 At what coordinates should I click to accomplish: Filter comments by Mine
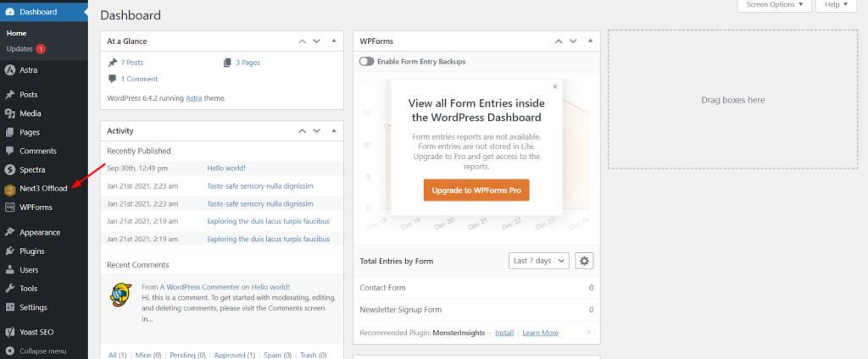148,355
